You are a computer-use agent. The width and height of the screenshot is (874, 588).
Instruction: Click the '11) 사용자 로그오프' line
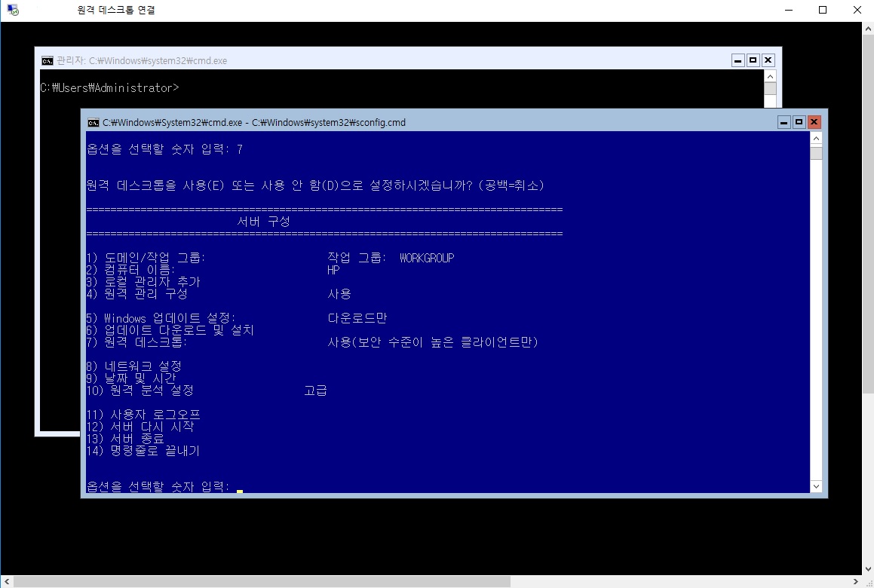pos(143,415)
